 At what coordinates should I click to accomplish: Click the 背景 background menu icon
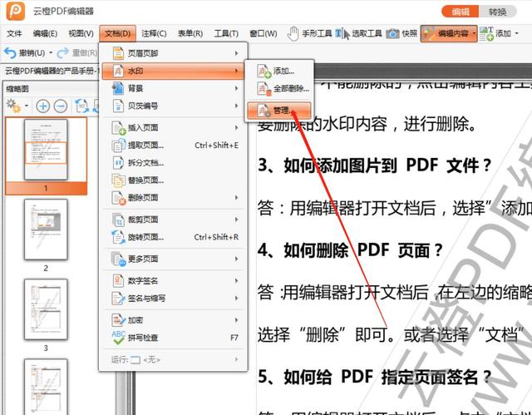118,88
